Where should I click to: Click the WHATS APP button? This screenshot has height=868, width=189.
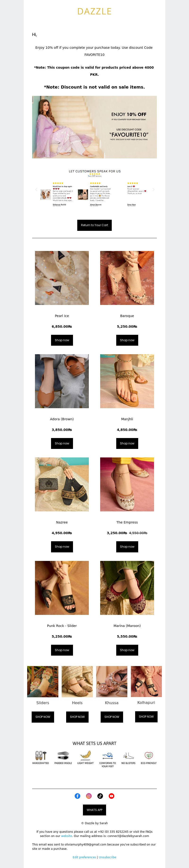click(x=94, y=810)
